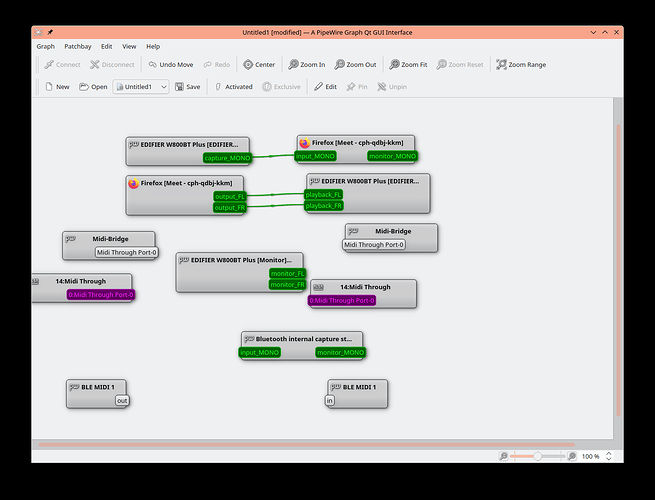Select the Bluetooth monitor_MONO port
Image resolution: width=655 pixels, height=500 pixels.
coord(340,353)
